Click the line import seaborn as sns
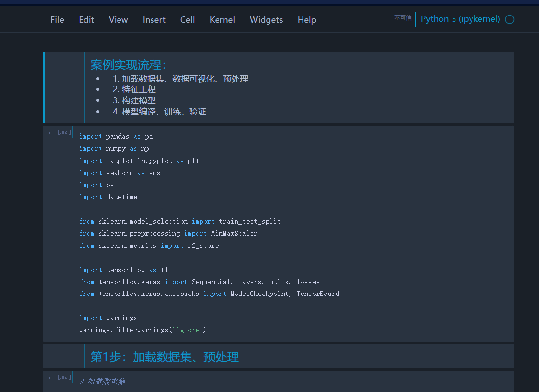Image resolution: width=539 pixels, height=392 pixels. tap(119, 173)
